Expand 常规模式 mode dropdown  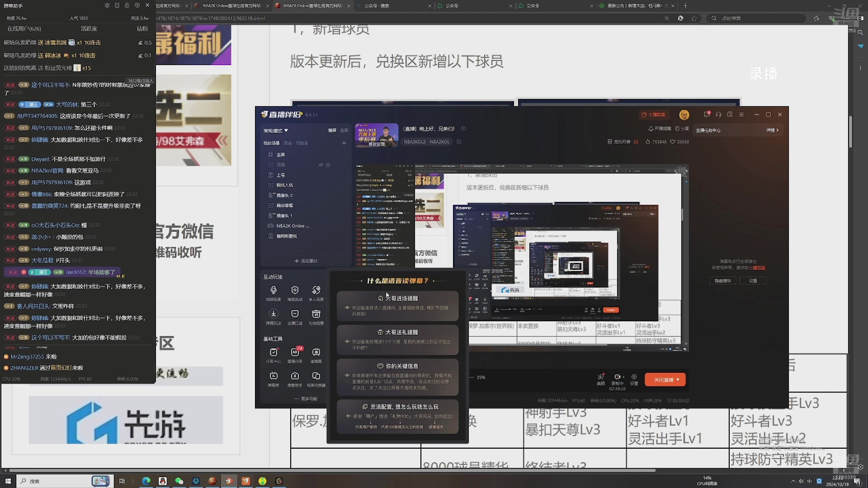pos(275,131)
